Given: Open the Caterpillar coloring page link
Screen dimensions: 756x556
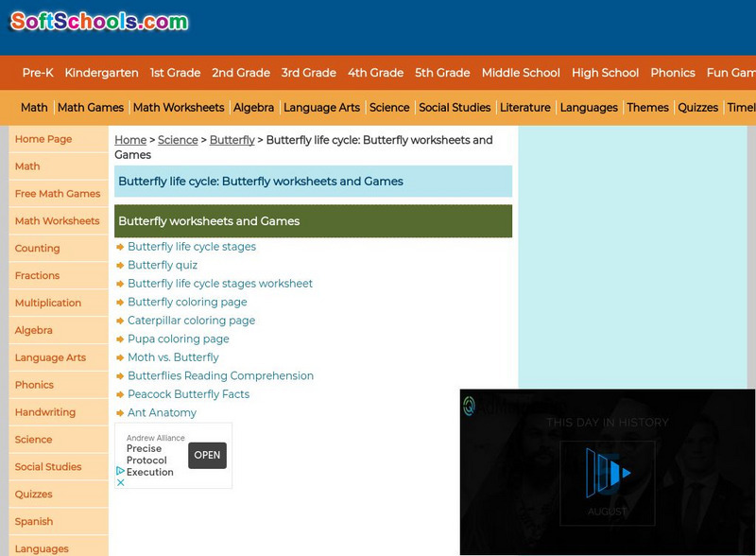Looking at the screenshot, I should pyautogui.click(x=191, y=321).
